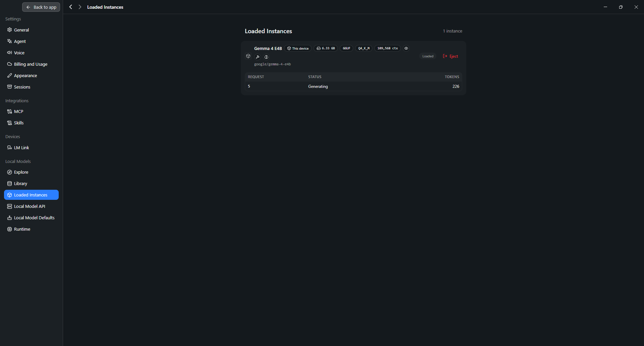Restore down the application window
Image resolution: width=644 pixels, height=346 pixels.
621,7
